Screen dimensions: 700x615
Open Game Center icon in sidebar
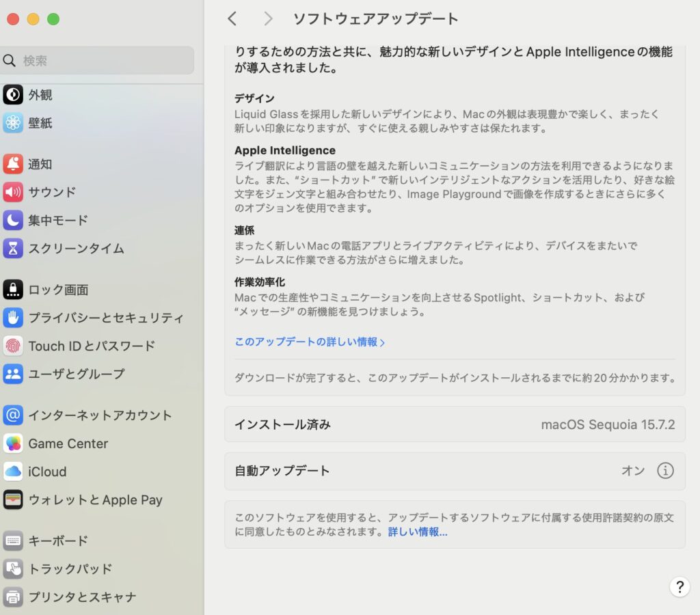pos(13,443)
